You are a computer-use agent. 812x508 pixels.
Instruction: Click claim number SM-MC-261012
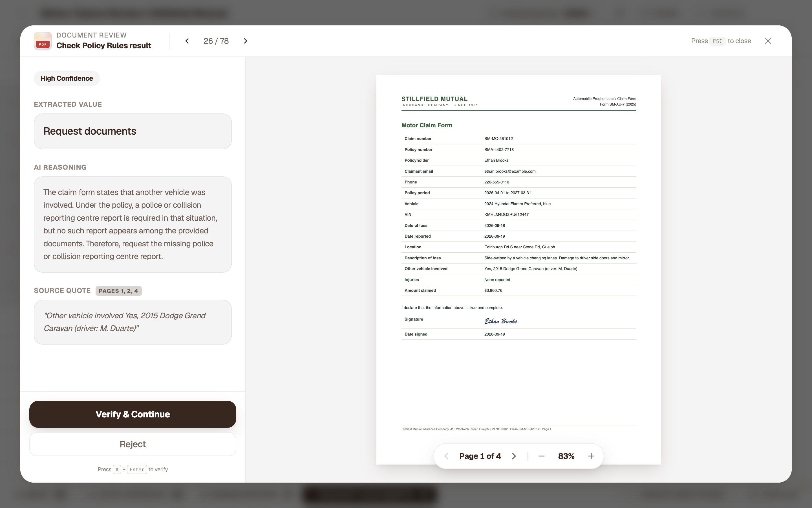pyautogui.click(x=498, y=139)
